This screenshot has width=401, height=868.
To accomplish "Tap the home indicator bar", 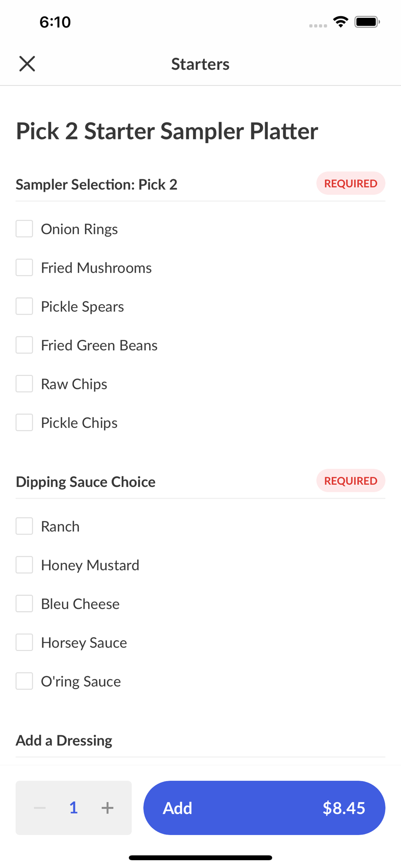I will point(200,858).
